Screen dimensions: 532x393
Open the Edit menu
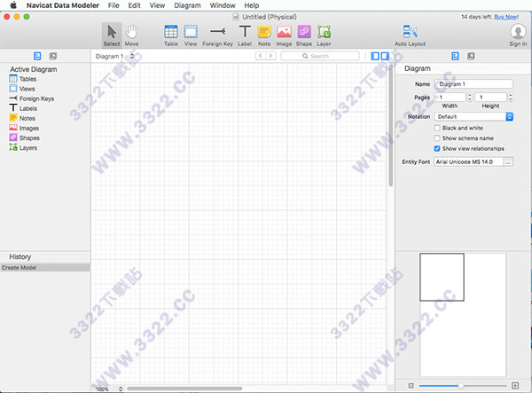coord(135,5)
